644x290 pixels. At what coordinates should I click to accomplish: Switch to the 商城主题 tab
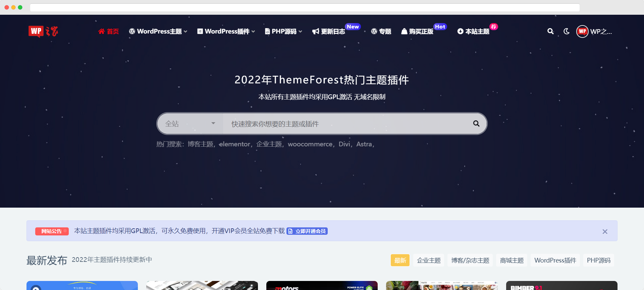[x=512, y=261]
